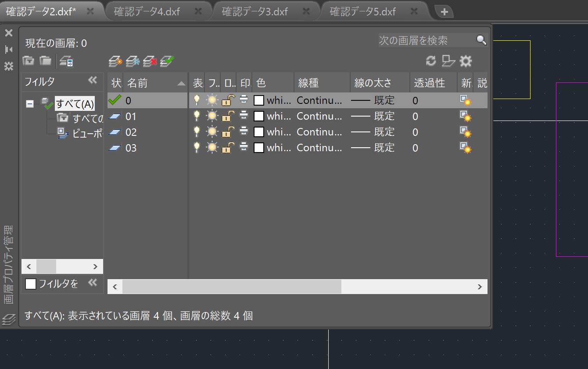This screenshot has height=369, width=588.
Task: Switch to 確認データ5.dxf tab
Action: click(x=362, y=11)
